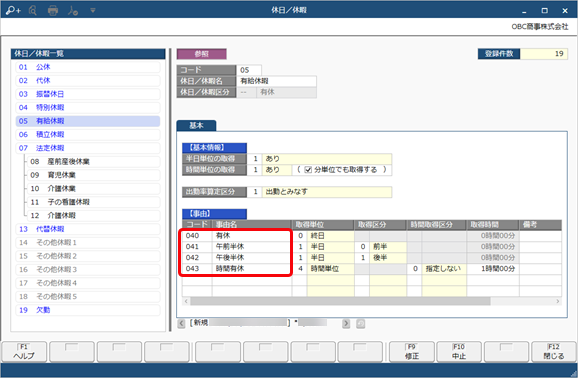The width and height of the screenshot is (578, 378).
Task: Click the previous record arrow at bottom
Action: [x=181, y=324]
